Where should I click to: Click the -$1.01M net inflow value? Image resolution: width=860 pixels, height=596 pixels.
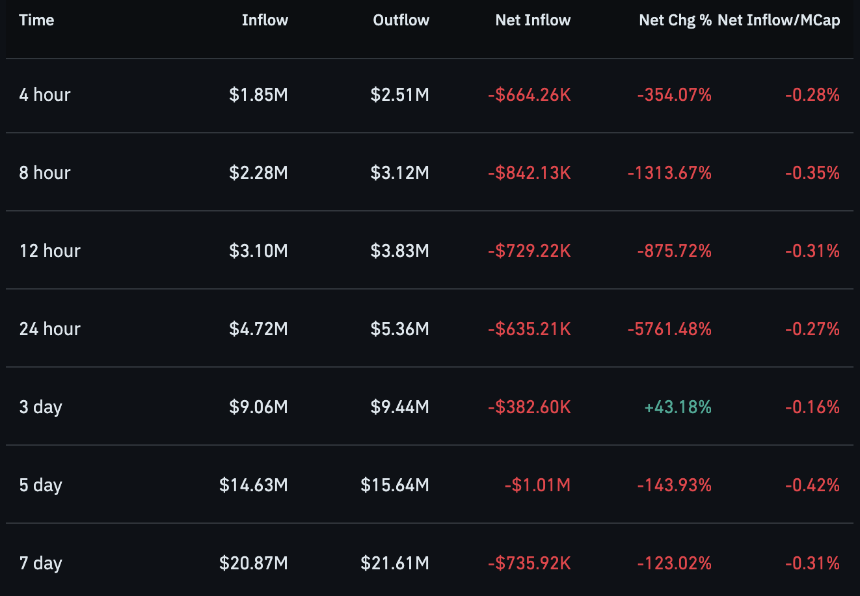click(x=538, y=485)
